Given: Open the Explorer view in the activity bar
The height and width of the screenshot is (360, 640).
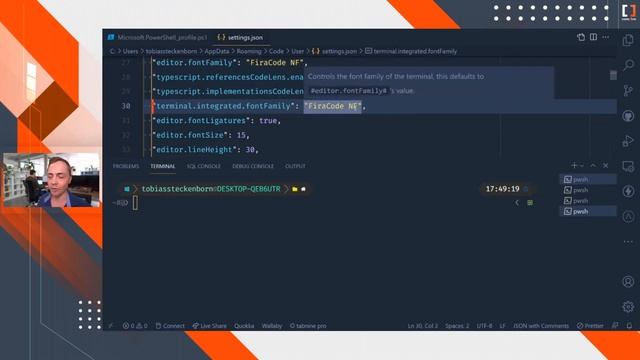Looking at the screenshot, I should (x=628, y=40).
